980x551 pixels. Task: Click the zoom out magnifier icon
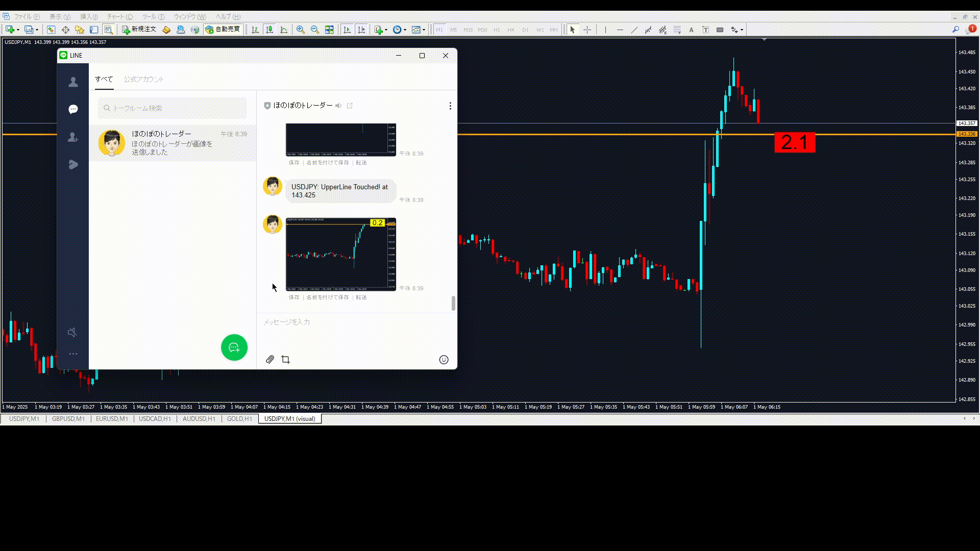[315, 30]
